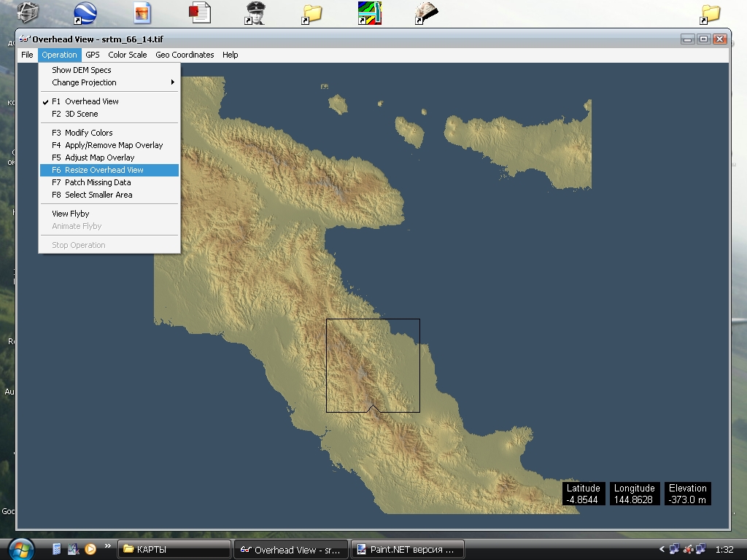
Task: Open the red document desktop icon
Action: point(199,12)
